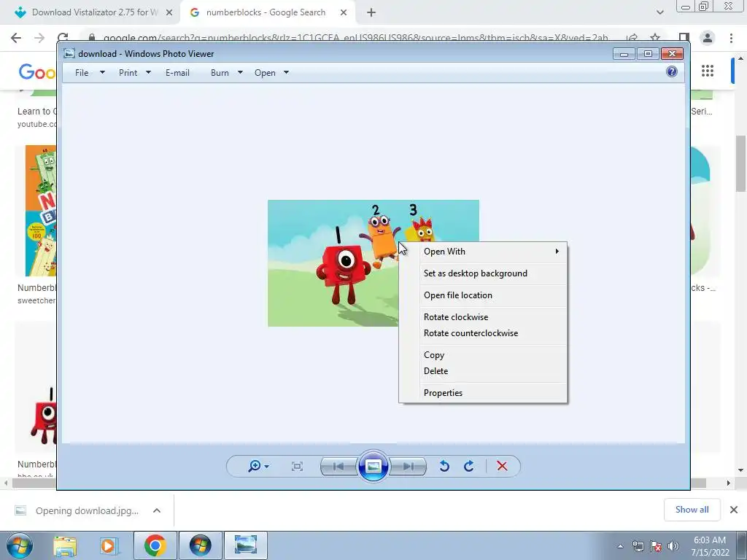Select Rotate counterclockwise from context menu
This screenshot has width=747, height=560.
pos(483,333)
